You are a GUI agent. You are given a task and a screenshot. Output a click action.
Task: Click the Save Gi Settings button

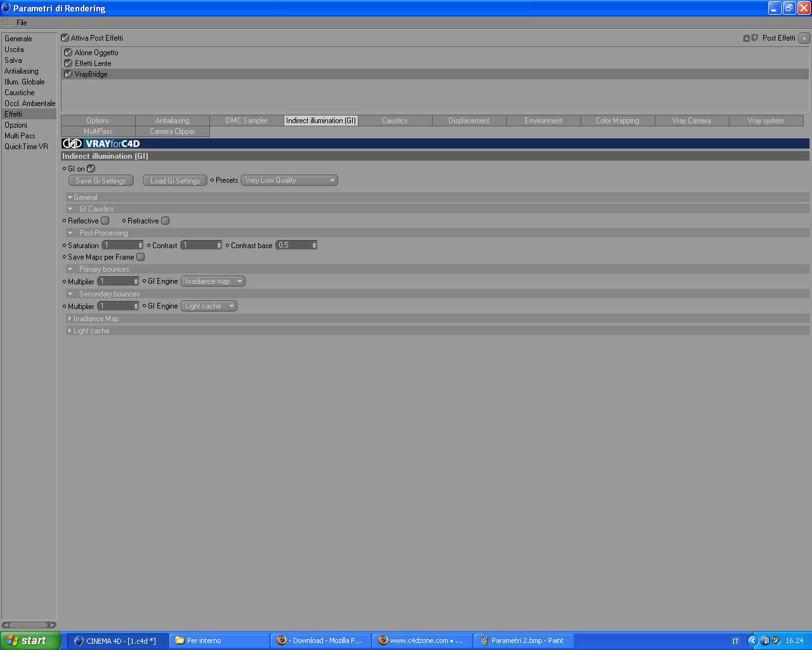pos(101,181)
